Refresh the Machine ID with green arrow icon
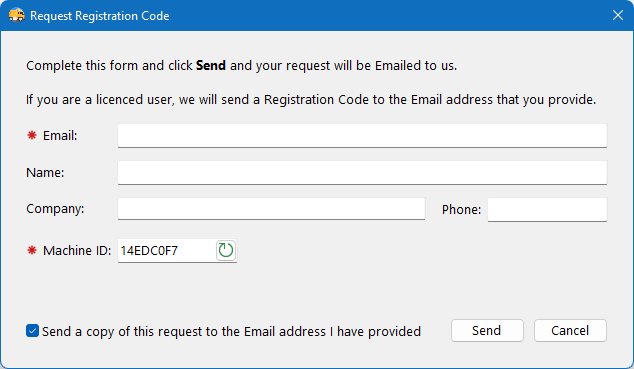The width and height of the screenshot is (634, 369). pyautogui.click(x=226, y=251)
